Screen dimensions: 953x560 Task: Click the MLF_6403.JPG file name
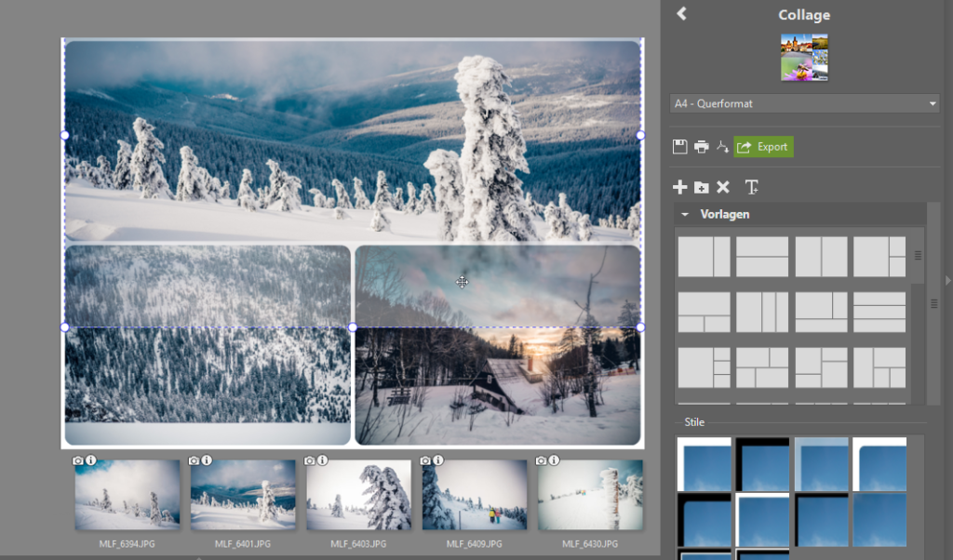coord(358,543)
